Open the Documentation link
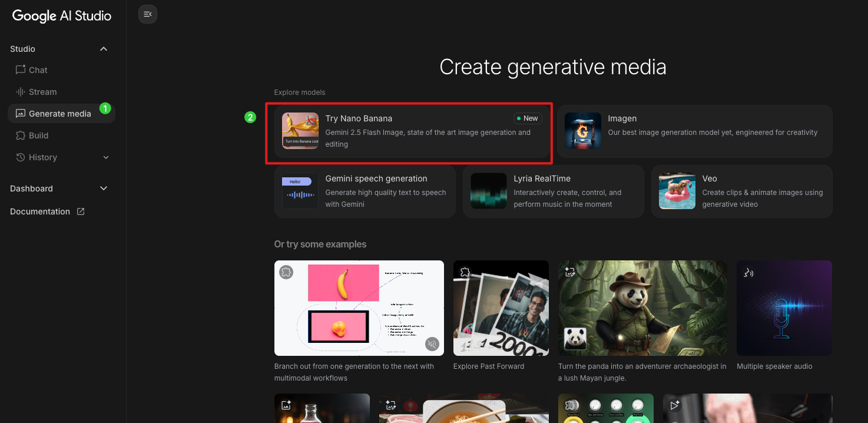This screenshot has height=423, width=868. tap(47, 211)
